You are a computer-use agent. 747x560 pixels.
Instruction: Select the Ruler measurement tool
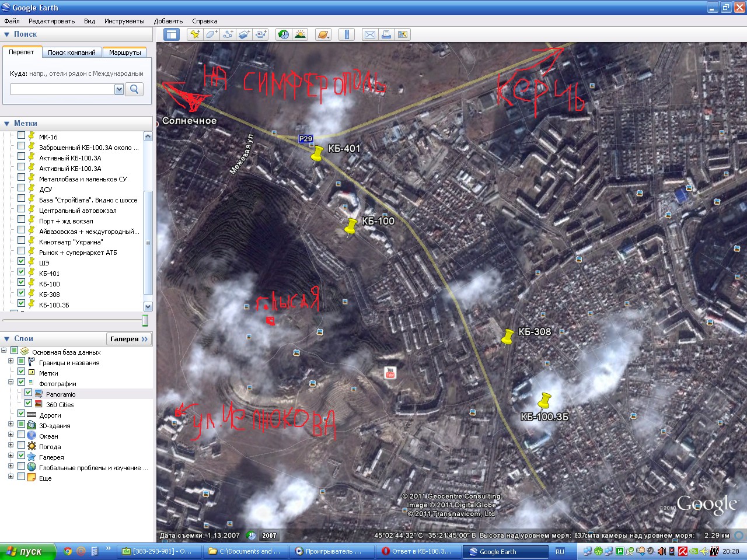pos(347,34)
